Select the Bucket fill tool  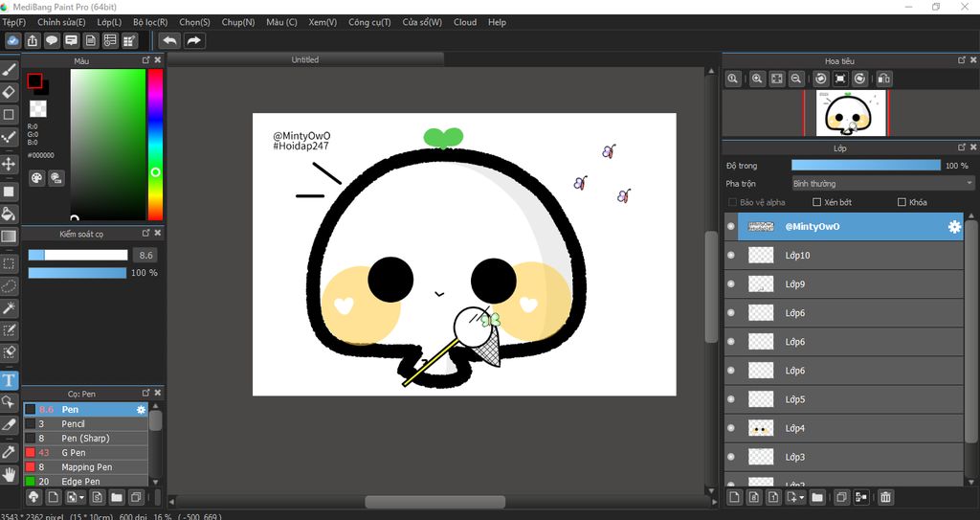[x=9, y=214]
